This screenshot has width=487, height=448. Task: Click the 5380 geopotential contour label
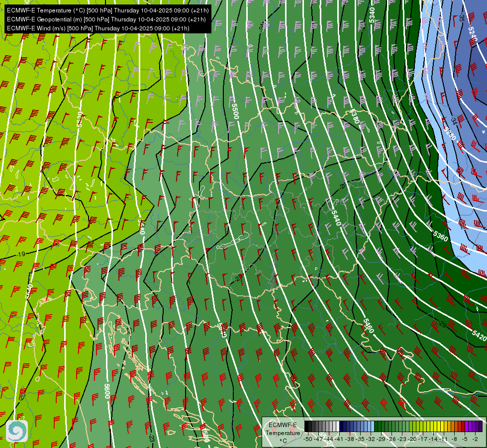(x=355, y=116)
